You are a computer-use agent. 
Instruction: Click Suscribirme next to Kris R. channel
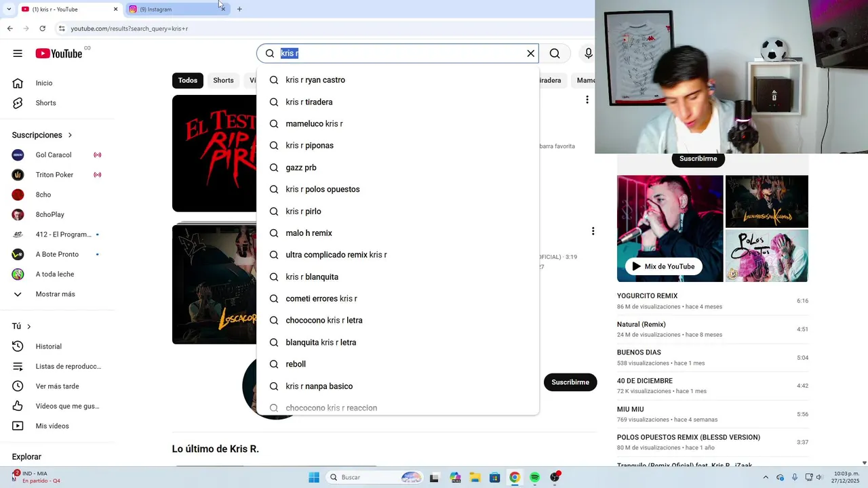(570, 382)
